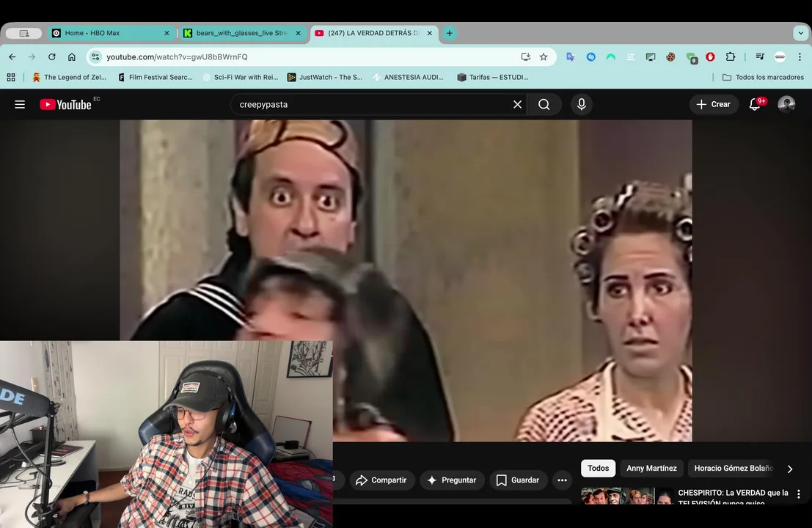The image size is (812, 528).
Task: Open the Chrome profile avatar
Action: tap(780, 57)
